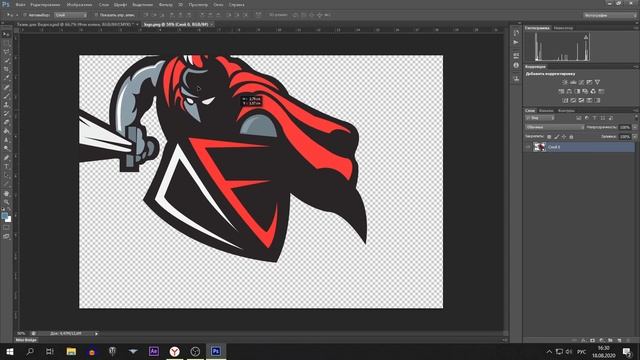Select the Type tool
The image size is (640, 360).
(x=6, y=167)
